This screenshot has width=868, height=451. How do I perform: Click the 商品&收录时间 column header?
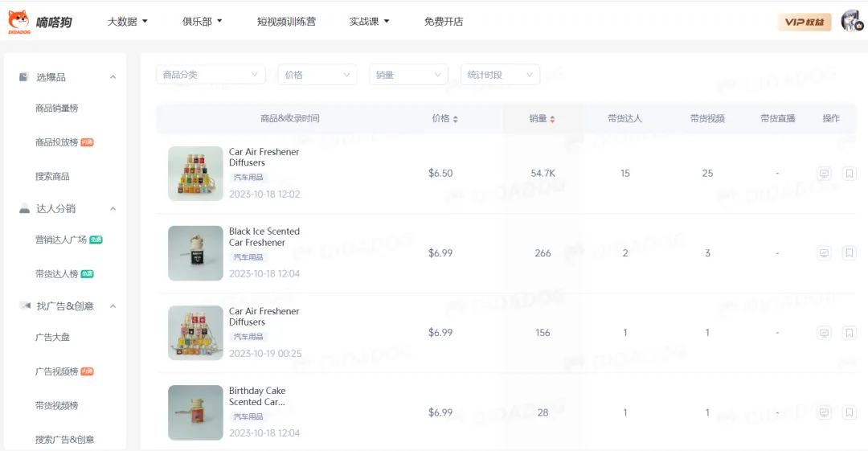289,118
